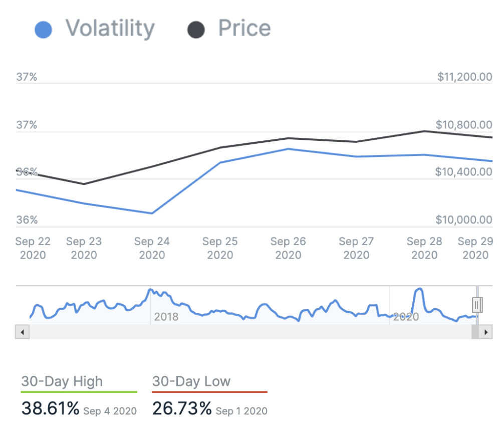Screen dimensions: 504x424
Task: Click the volatility line's lowest point
Action: tap(152, 214)
